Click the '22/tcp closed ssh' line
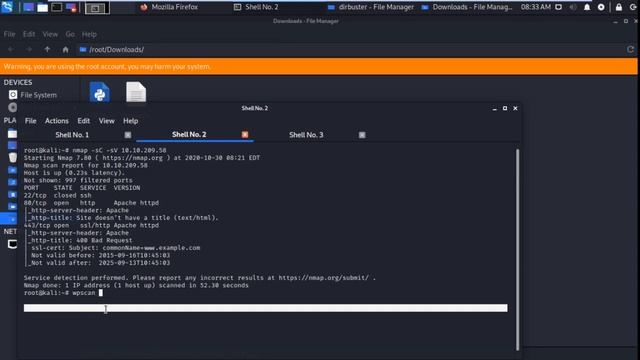 click(x=57, y=195)
